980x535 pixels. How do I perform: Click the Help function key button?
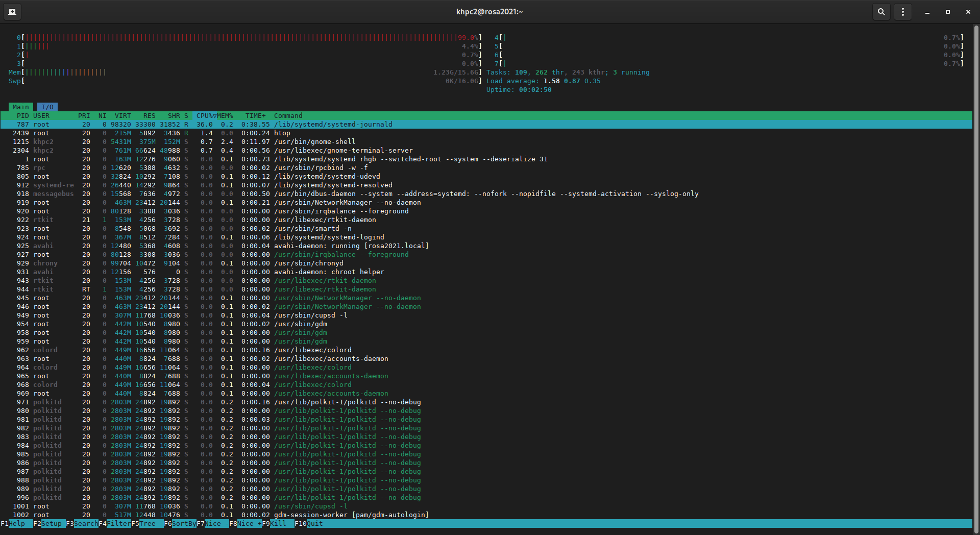[17, 523]
